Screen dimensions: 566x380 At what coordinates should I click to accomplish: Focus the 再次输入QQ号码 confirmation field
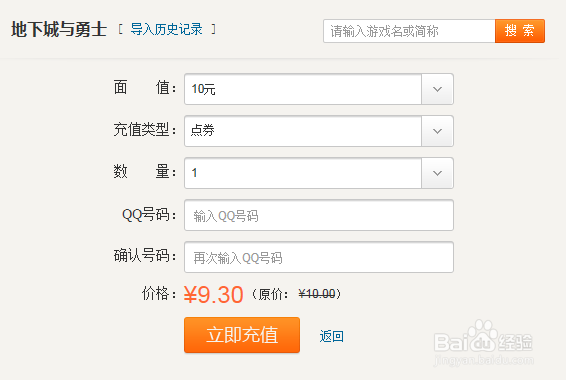tap(319, 257)
